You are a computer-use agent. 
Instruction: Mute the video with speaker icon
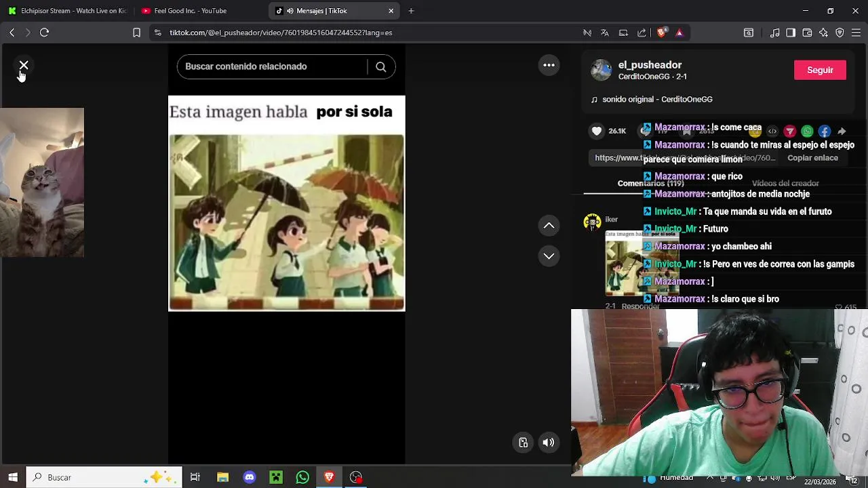(549, 443)
